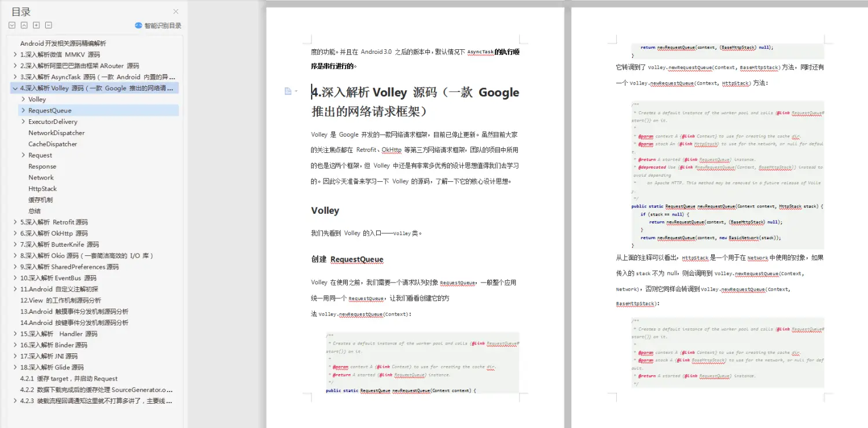Jump to 4.2.3 装载流程回调通知 entry
868x428 pixels.
[97, 401]
